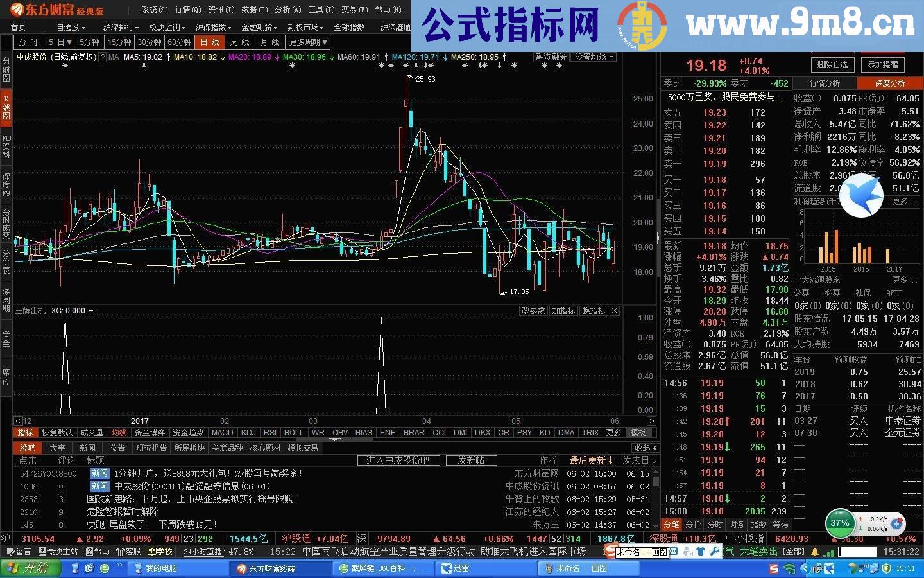The image size is (924, 578).
Task: Open post 国改新思路 in forum list
Action: tap(190, 499)
